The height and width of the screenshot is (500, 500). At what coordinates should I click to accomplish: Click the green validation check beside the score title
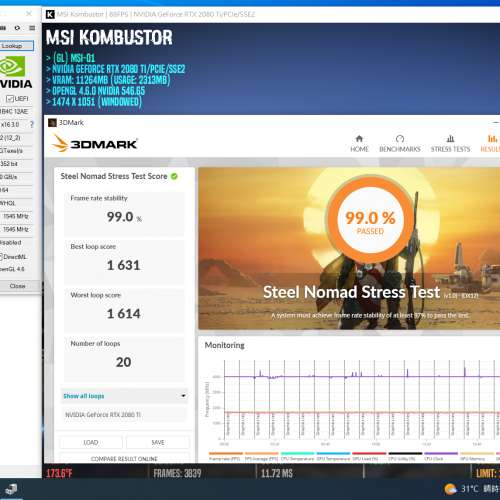(174, 176)
